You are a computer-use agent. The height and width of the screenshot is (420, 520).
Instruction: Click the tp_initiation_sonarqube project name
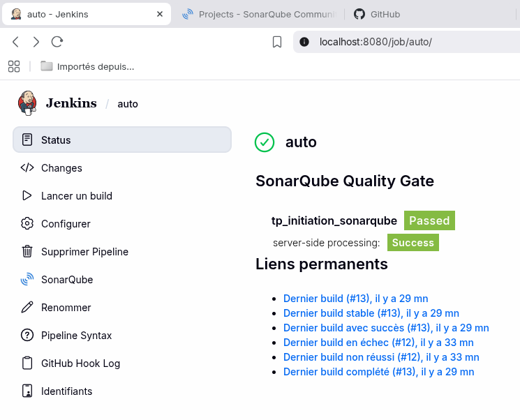click(x=334, y=220)
